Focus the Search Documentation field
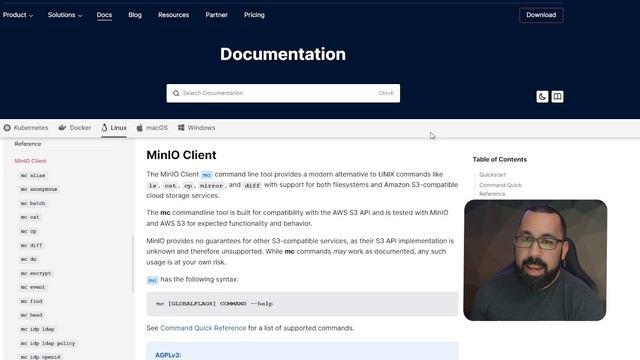This screenshot has height=360, width=640. click(x=283, y=93)
